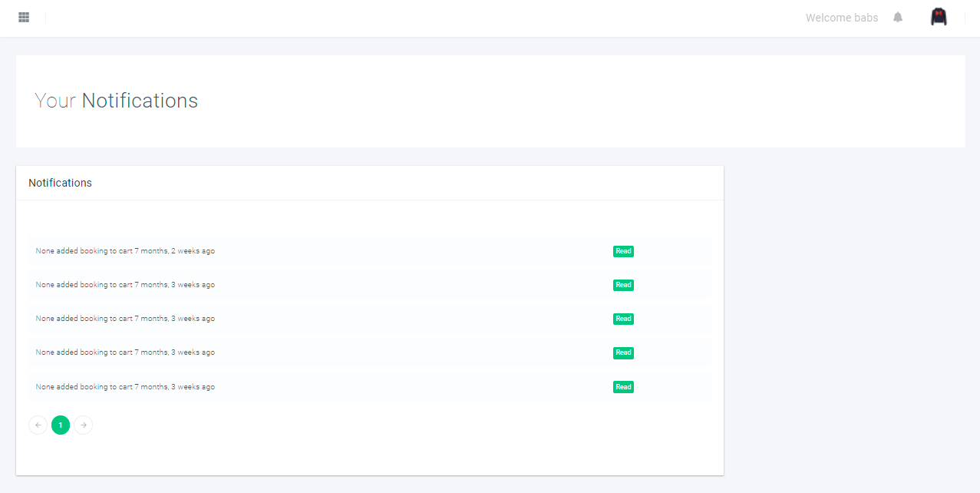Expand the third notification's Read status
The height and width of the screenshot is (493, 980).
coord(623,319)
